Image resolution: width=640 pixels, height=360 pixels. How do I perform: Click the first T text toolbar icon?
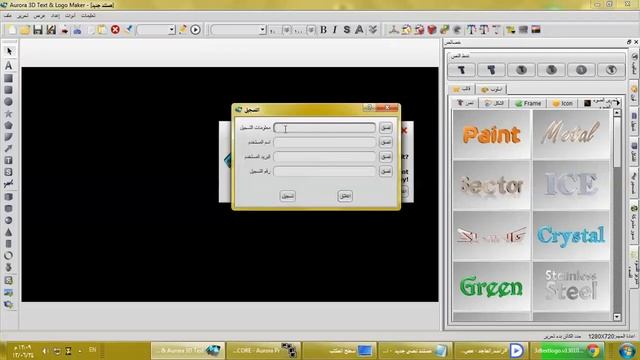click(471, 29)
